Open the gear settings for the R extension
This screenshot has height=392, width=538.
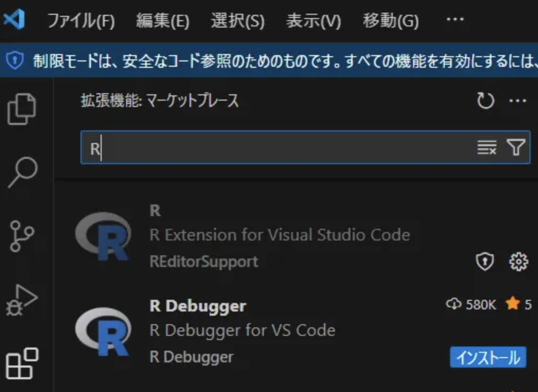coord(518,261)
